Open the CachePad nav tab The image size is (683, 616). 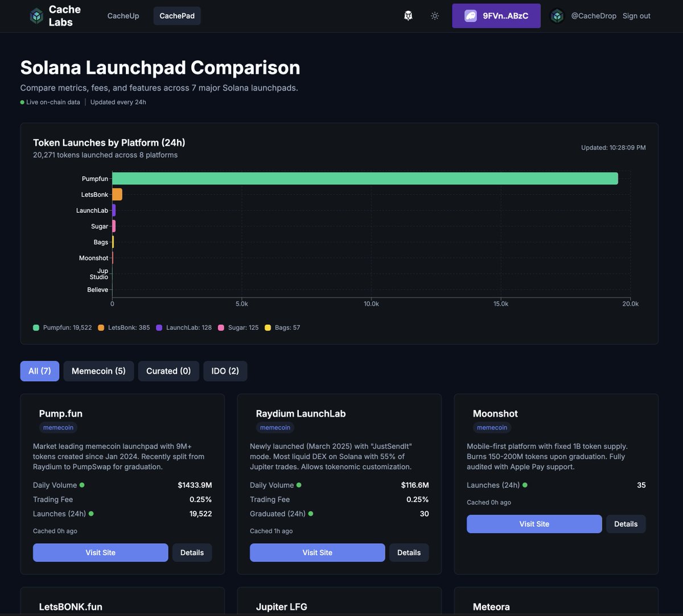177,16
